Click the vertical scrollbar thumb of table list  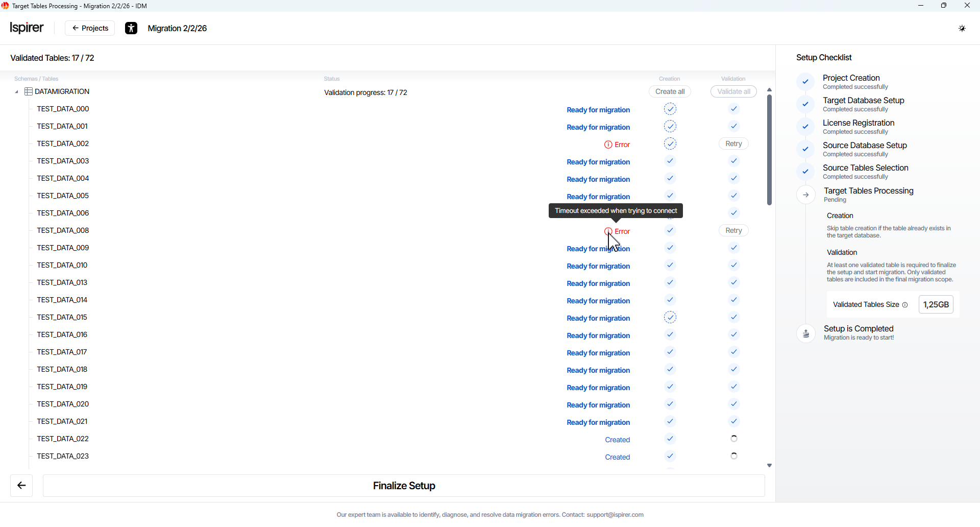point(769,150)
